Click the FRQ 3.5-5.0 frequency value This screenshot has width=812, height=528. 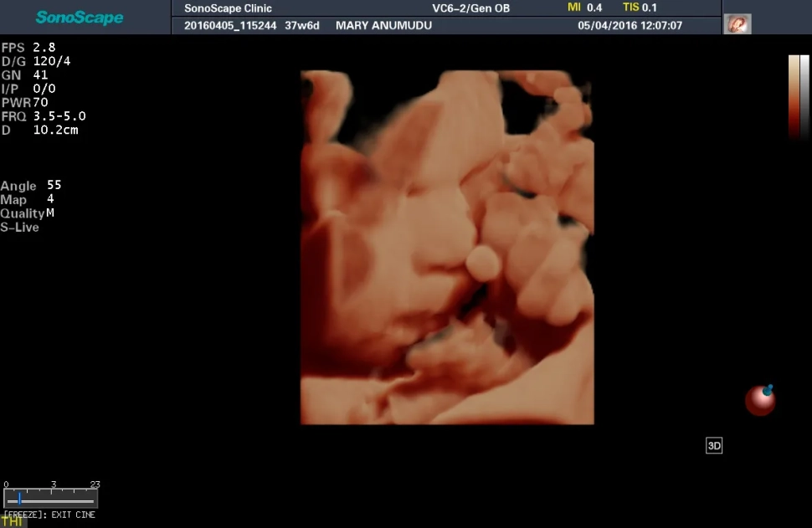point(44,116)
